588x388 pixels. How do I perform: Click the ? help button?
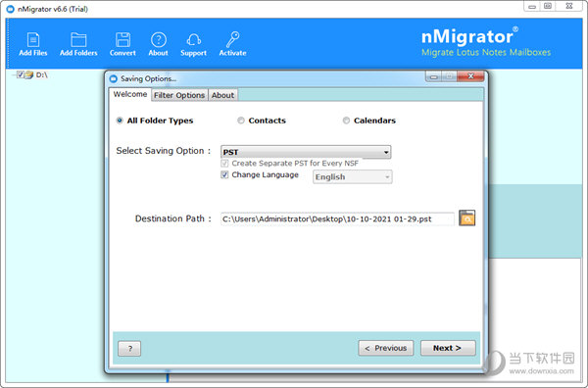point(129,349)
